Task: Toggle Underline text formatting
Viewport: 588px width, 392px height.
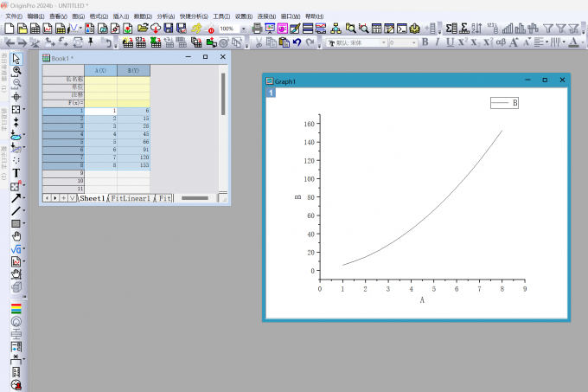Action: tap(450, 42)
